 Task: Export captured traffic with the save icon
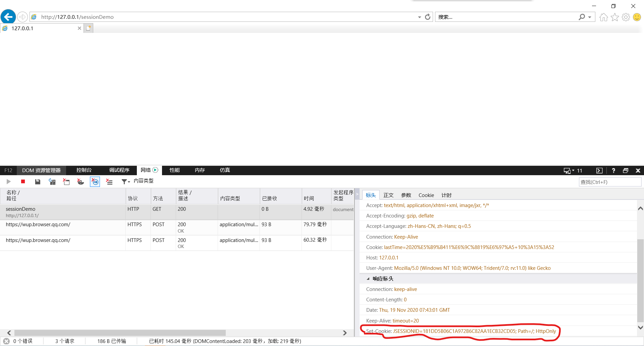[x=38, y=182]
